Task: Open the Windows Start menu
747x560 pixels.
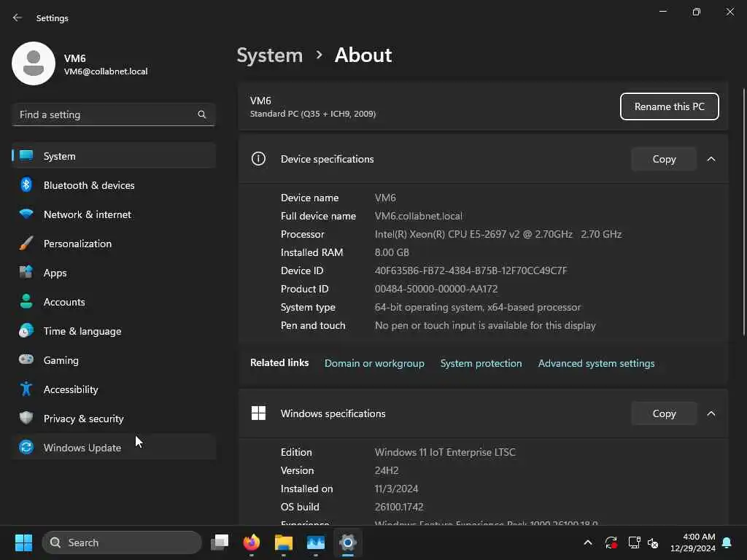Action: click(23, 542)
